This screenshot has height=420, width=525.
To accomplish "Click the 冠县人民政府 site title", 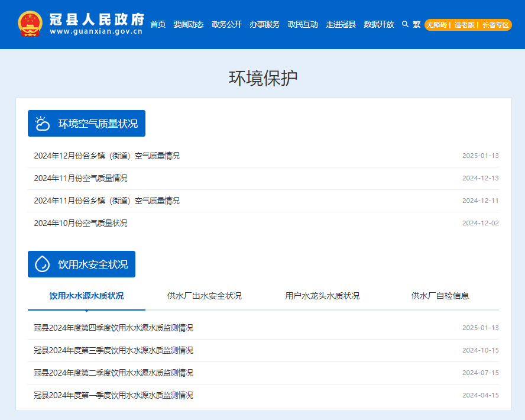I will click(x=97, y=20).
